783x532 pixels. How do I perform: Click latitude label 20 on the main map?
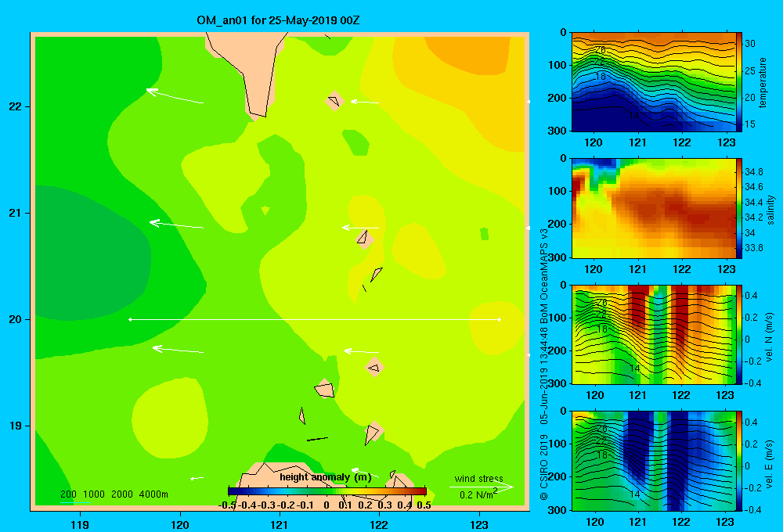tap(15, 319)
